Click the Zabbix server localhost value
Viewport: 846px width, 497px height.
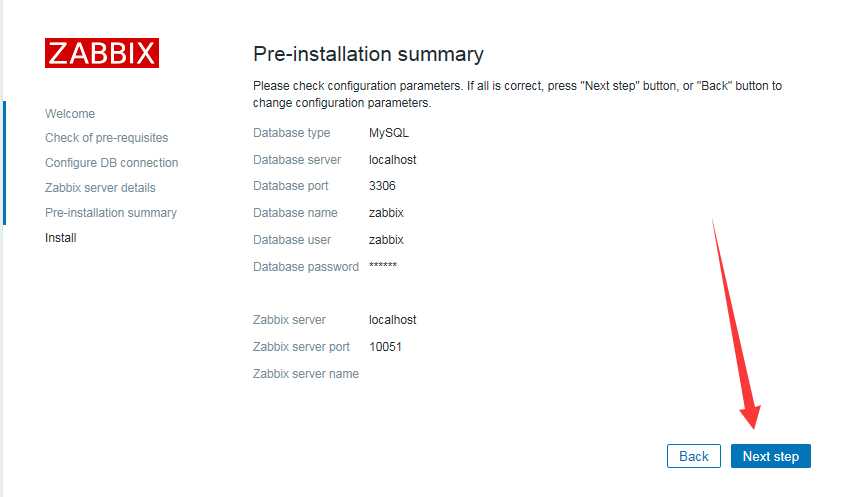(x=392, y=319)
